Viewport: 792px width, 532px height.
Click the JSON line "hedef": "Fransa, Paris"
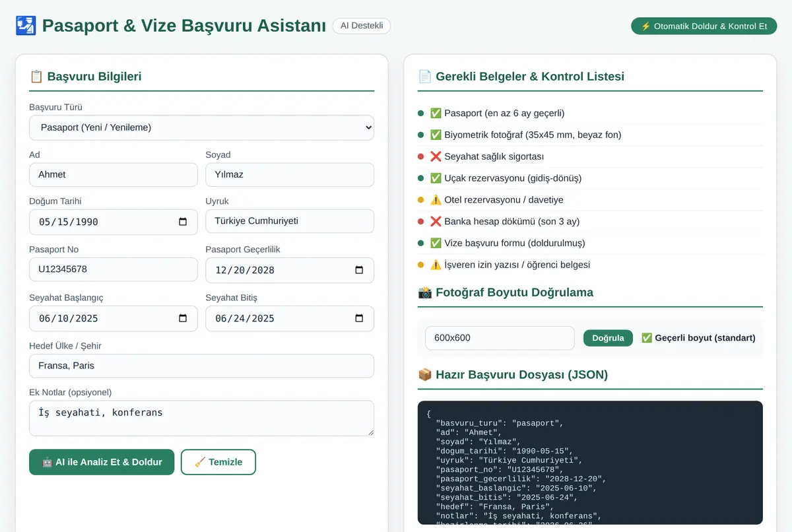(x=496, y=506)
